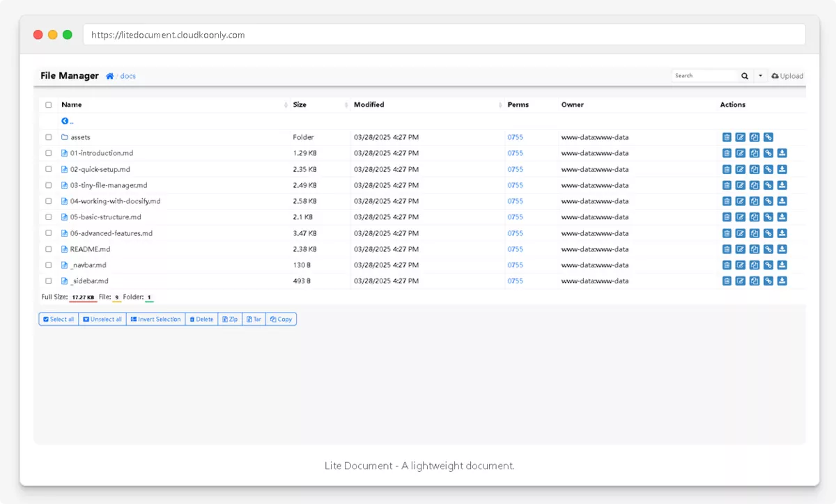The height and width of the screenshot is (504, 836).
Task: Download 02-quick-setup.md via the download icon
Action: point(782,169)
